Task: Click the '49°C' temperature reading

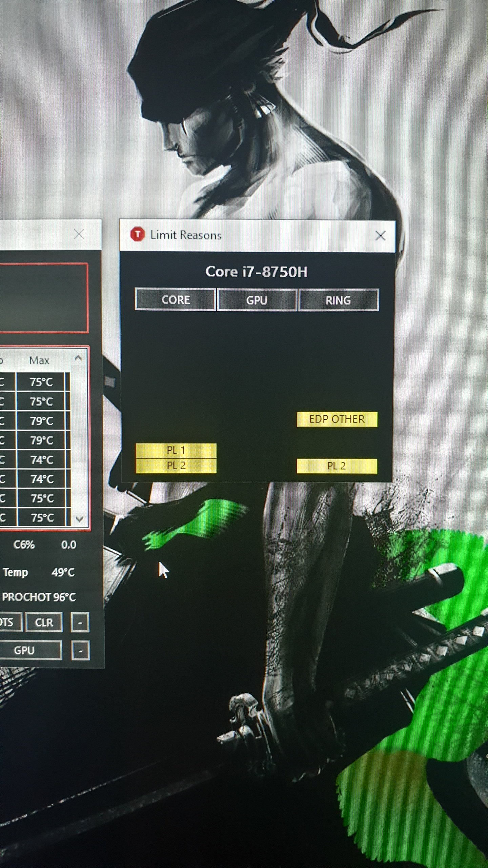Action: (63, 573)
